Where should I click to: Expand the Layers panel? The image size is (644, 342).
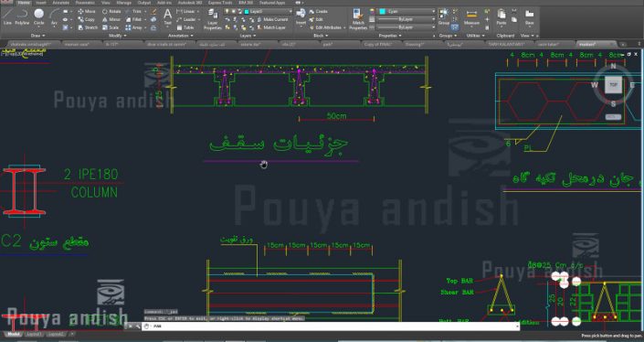pos(248,36)
